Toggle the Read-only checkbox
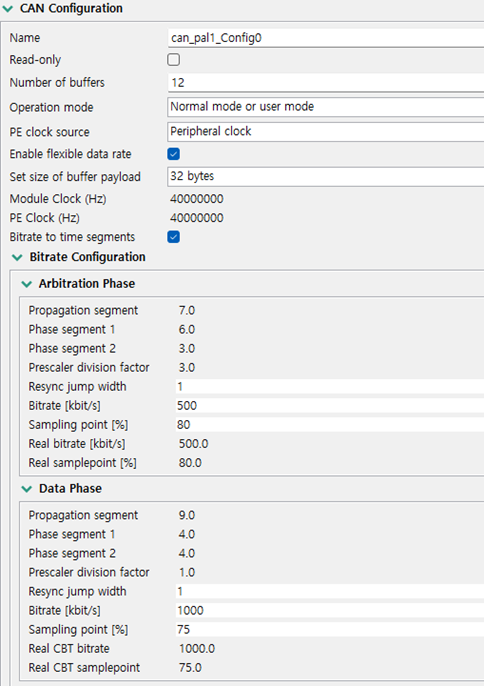 174,60
